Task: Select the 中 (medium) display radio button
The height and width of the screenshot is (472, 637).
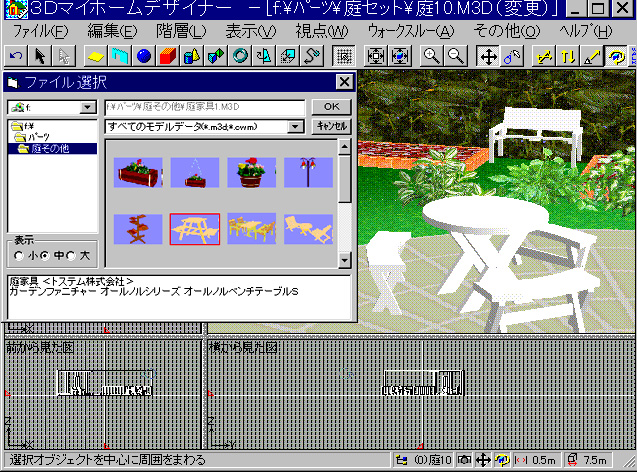Action: (x=45, y=256)
